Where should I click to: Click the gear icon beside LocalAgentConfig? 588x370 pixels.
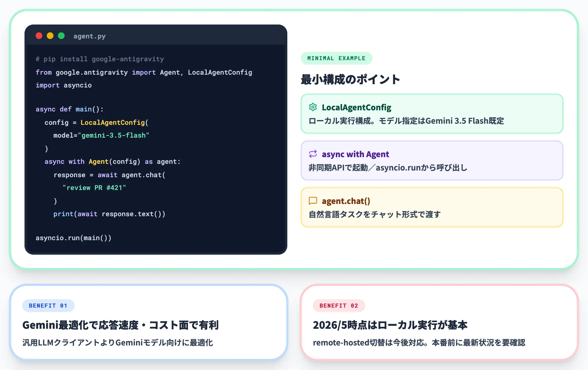[313, 107]
